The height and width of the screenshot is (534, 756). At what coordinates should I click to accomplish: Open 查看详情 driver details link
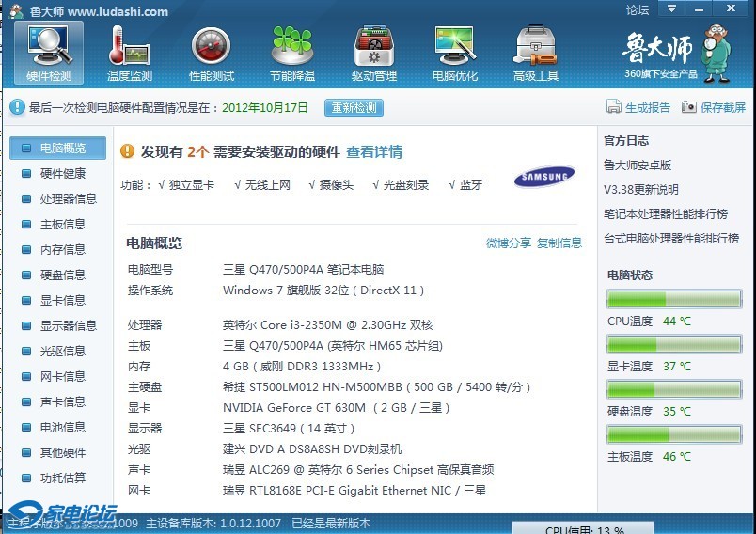pyautogui.click(x=374, y=152)
